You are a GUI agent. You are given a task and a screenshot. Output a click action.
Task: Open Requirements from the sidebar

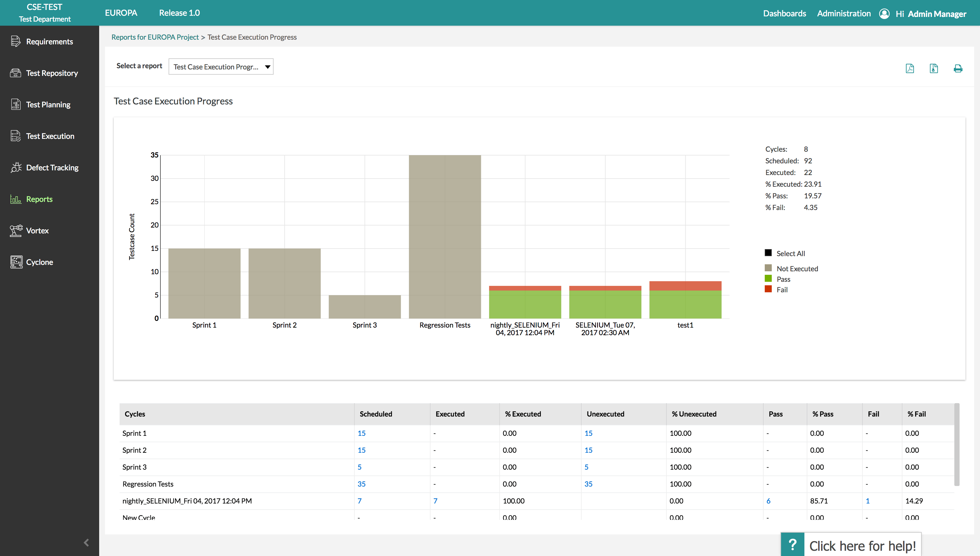[49, 42]
